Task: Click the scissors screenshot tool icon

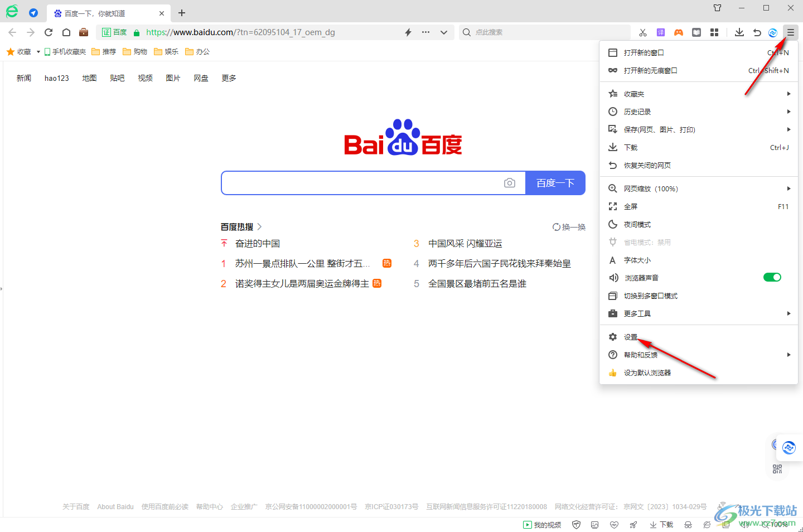Action: [643, 32]
